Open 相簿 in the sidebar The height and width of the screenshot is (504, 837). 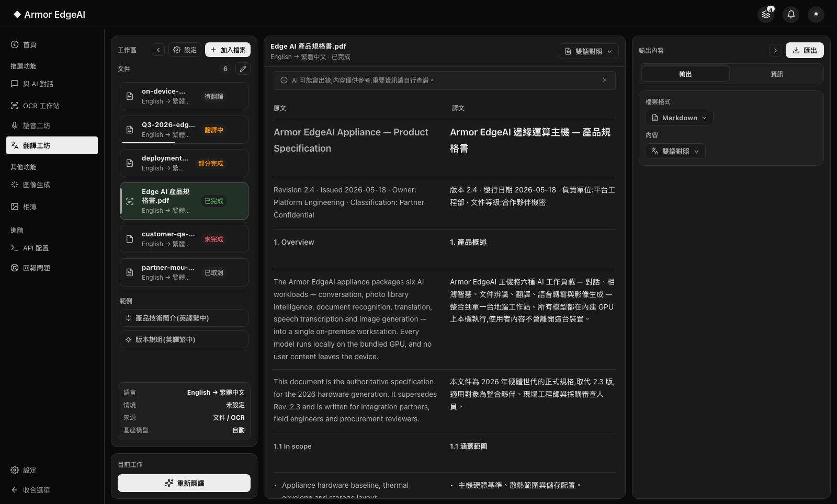[x=52, y=207]
